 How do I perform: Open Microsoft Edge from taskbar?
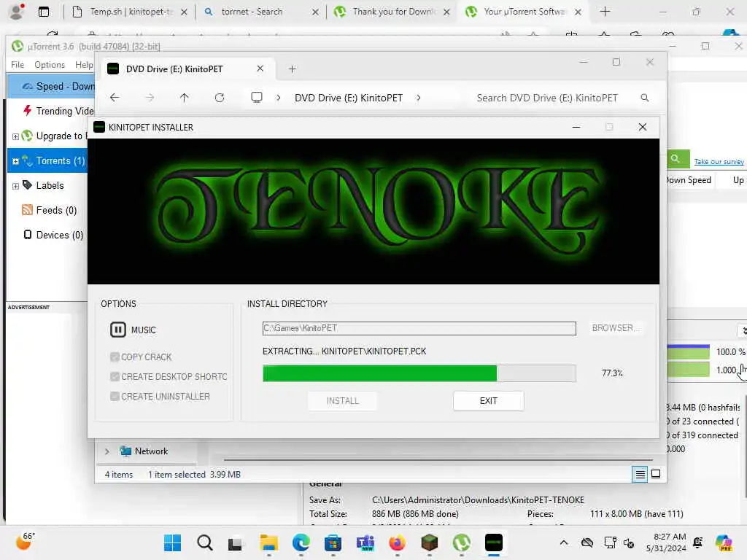[x=301, y=542]
